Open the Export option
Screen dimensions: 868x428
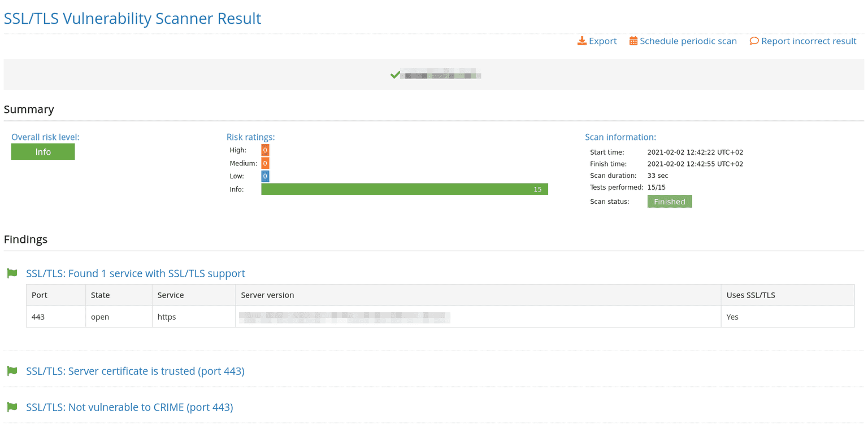(x=602, y=41)
